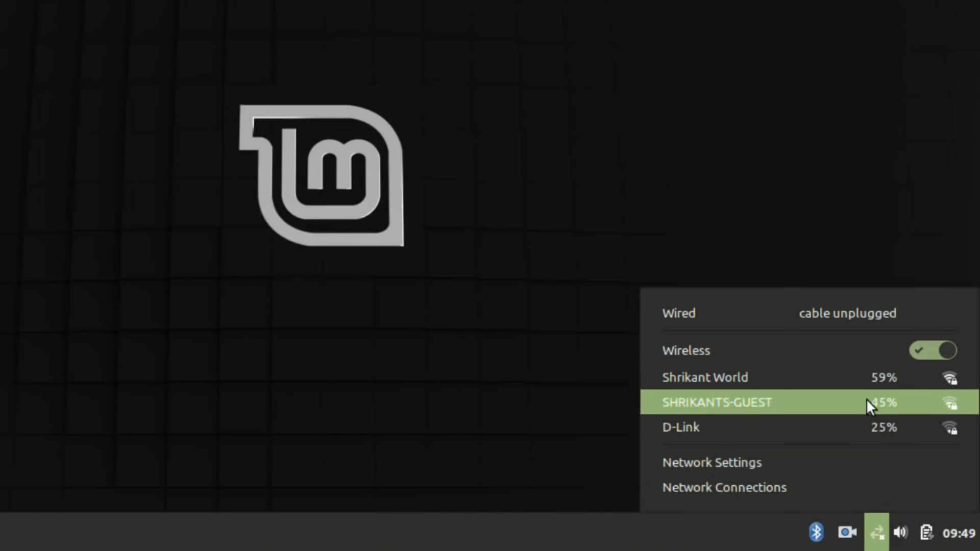Open Network Connections
The width and height of the screenshot is (980, 551).
click(724, 488)
